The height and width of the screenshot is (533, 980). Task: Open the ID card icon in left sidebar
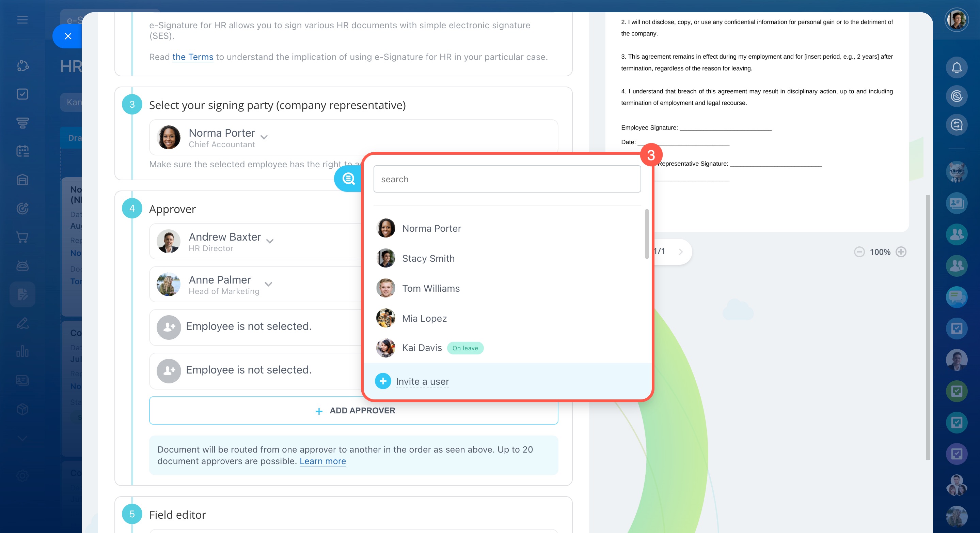tap(22, 380)
